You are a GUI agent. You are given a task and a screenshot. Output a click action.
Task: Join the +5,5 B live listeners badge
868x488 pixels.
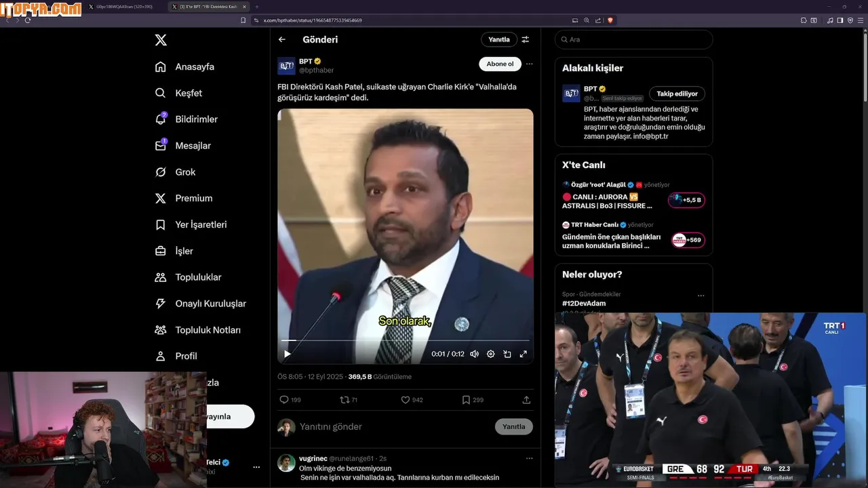pos(686,200)
